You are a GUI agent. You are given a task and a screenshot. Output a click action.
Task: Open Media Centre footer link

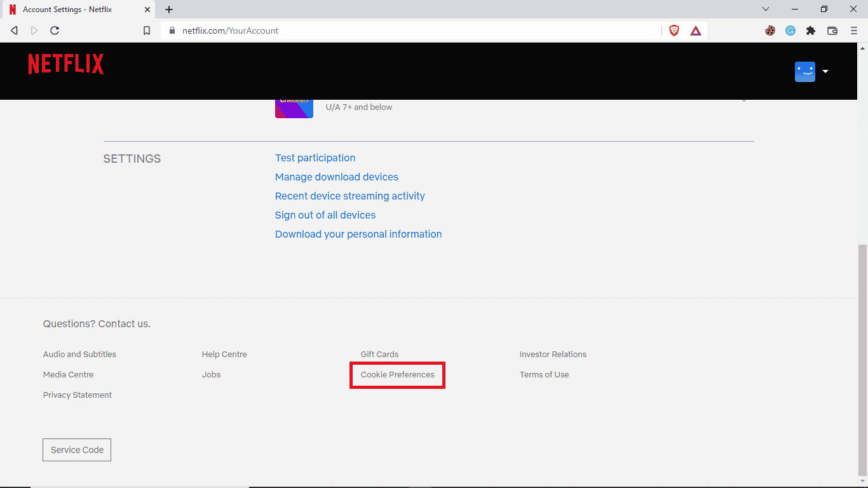click(68, 374)
